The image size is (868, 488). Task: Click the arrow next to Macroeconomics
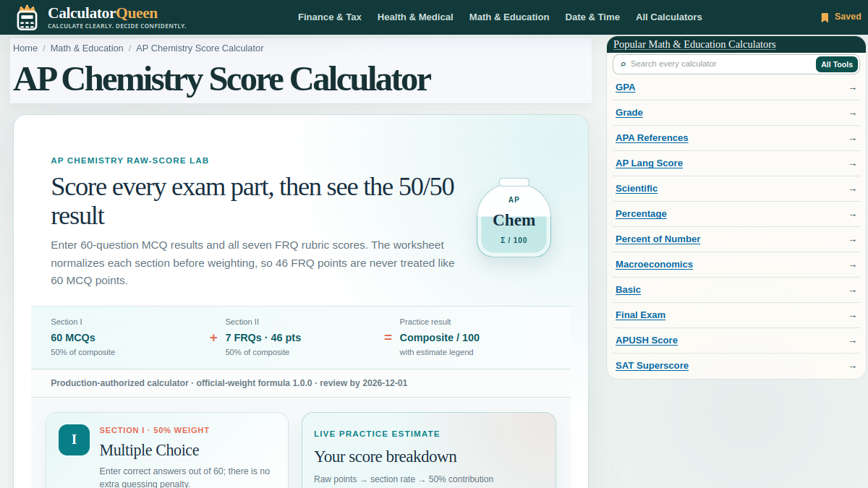click(853, 265)
